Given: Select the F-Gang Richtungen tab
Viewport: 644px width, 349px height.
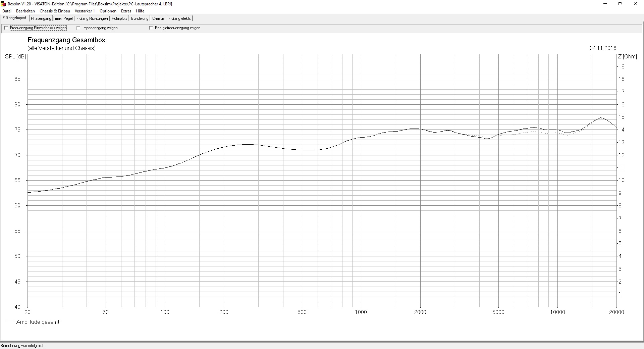Looking at the screenshot, I should tap(92, 18).
